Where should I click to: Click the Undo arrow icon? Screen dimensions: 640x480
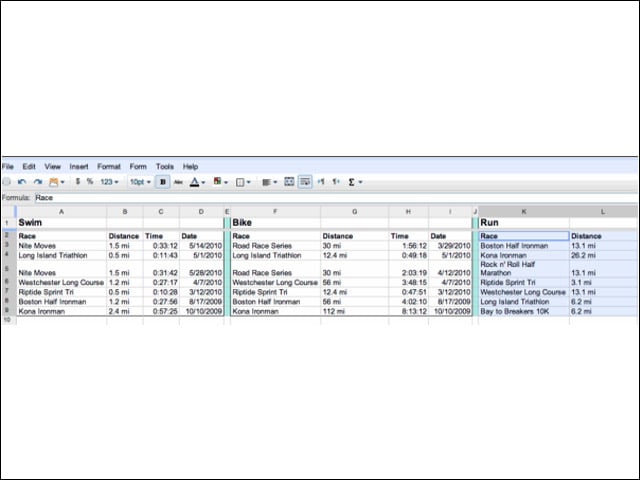[22, 182]
